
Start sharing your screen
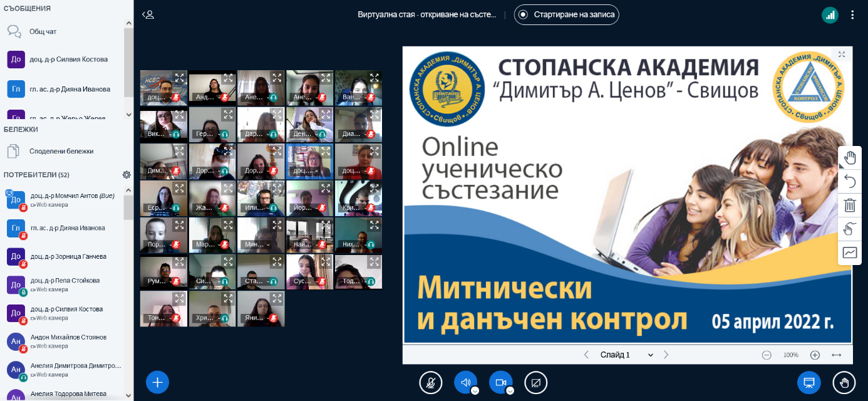[x=535, y=382]
